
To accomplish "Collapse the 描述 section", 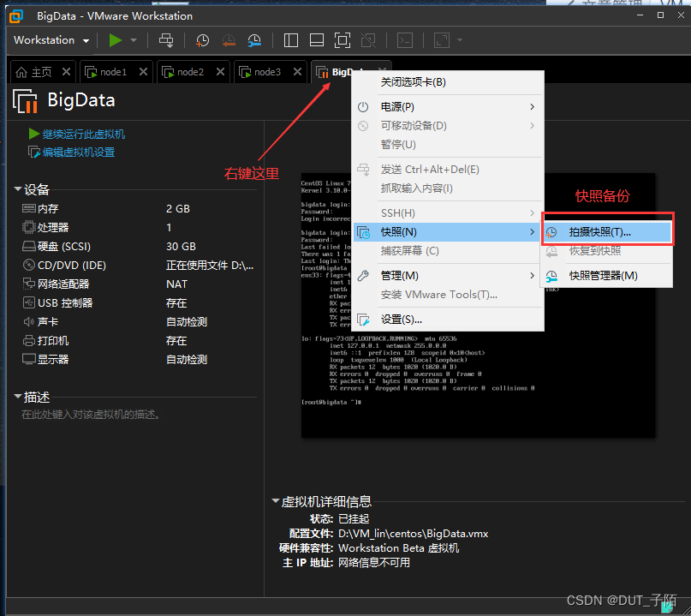I will [x=18, y=397].
